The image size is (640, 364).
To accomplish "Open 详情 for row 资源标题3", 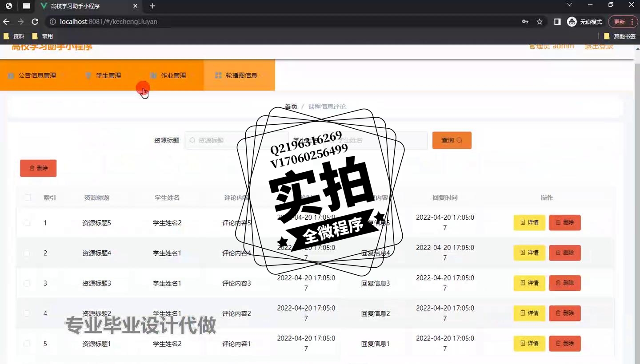I will click(x=529, y=283).
